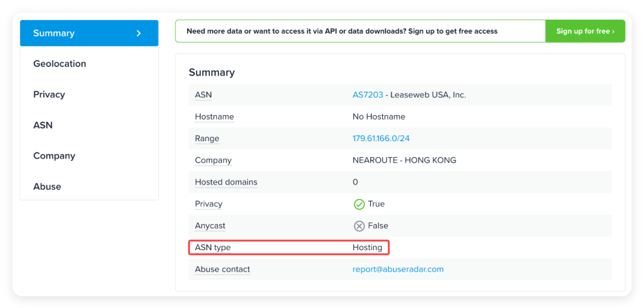Click the green check icon beside True

(359, 204)
